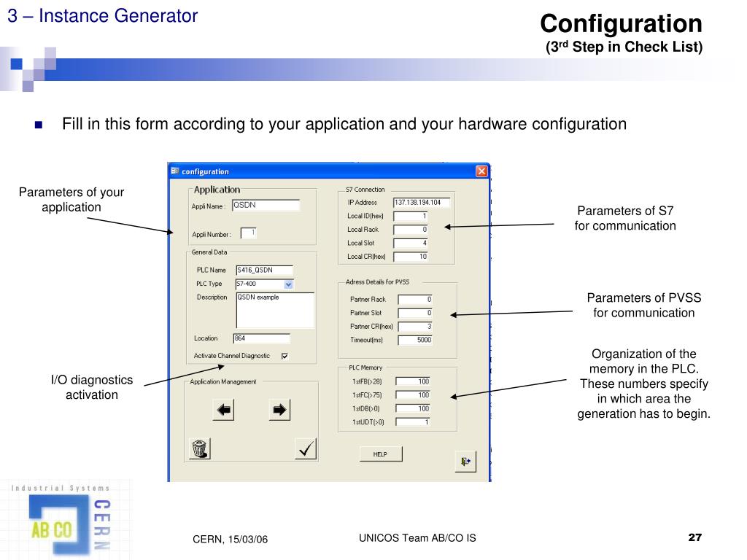Screen dimensions: 747x560
Task: Click the IP Address field
Action: point(422,203)
